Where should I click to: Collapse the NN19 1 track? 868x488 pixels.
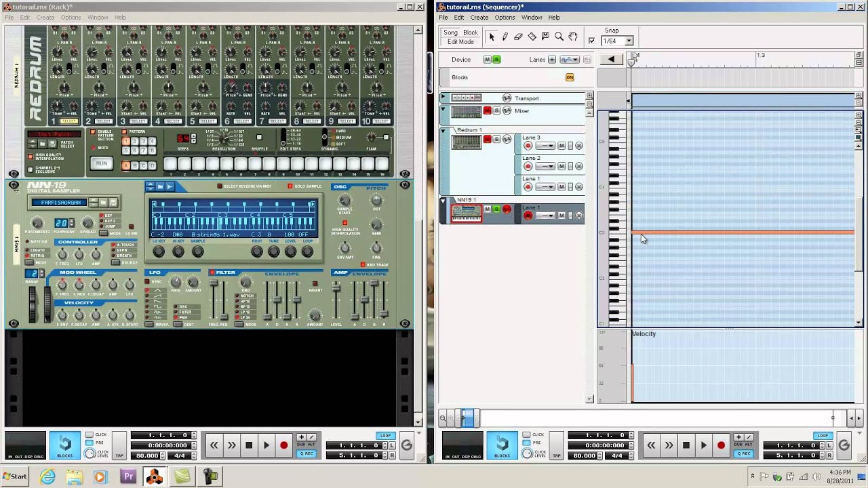443,201
